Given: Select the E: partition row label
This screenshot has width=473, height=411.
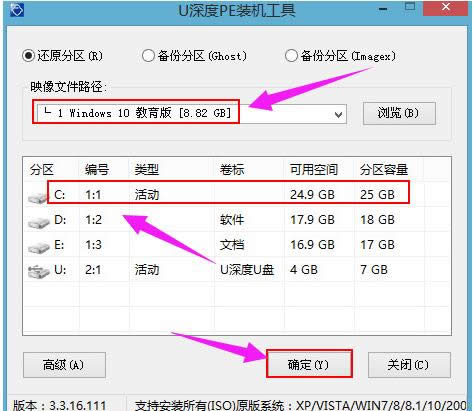Looking at the screenshot, I should [x=59, y=245].
